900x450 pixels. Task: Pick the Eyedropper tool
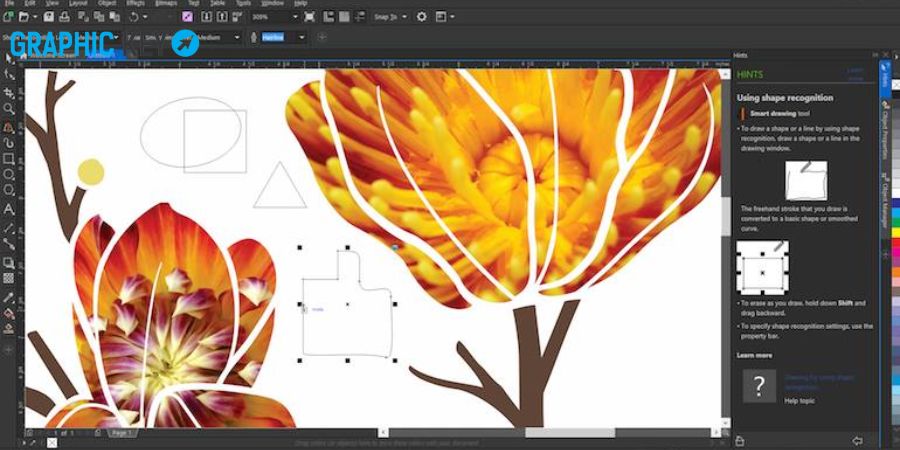pyautogui.click(x=9, y=297)
